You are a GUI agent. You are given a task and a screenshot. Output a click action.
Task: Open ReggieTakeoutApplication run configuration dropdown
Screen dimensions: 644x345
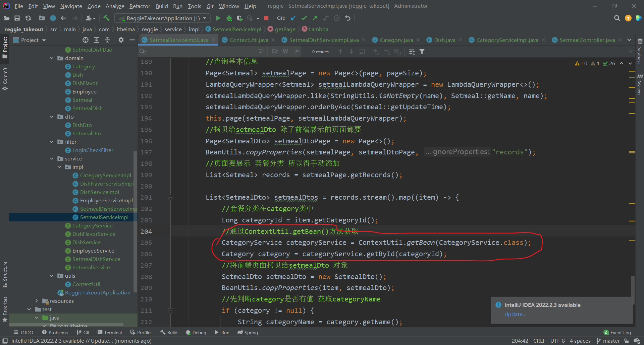click(x=163, y=18)
